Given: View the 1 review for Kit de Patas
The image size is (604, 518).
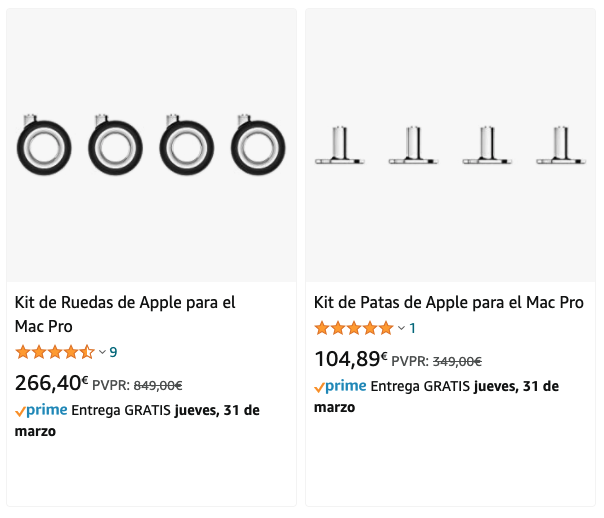Looking at the screenshot, I should click(x=413, y=328).
